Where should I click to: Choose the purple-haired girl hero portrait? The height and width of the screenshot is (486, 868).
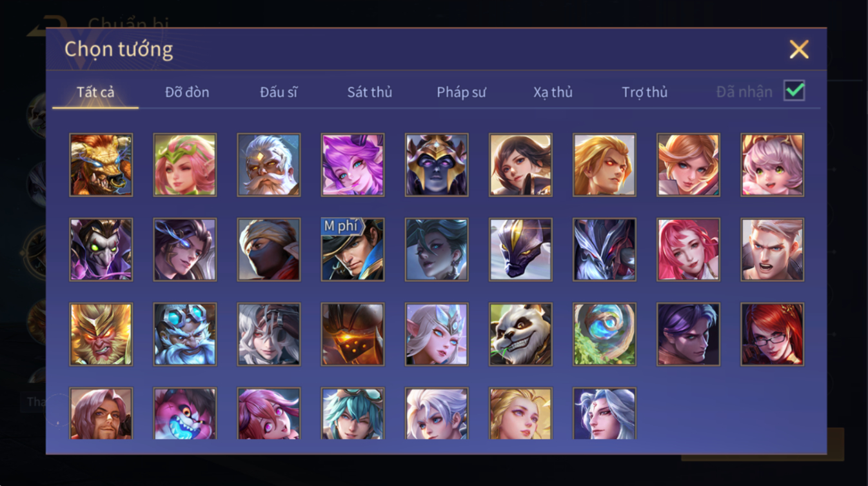pos(353,165)
